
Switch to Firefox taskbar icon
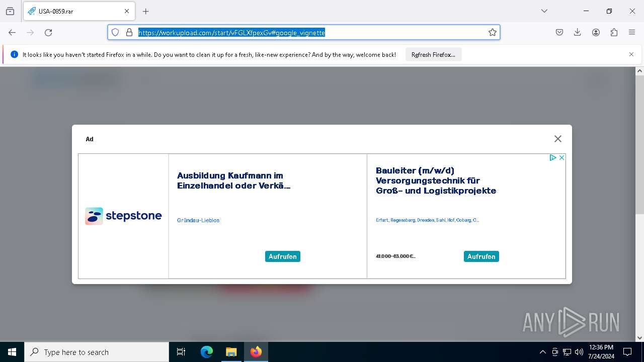tap(256, 352)
